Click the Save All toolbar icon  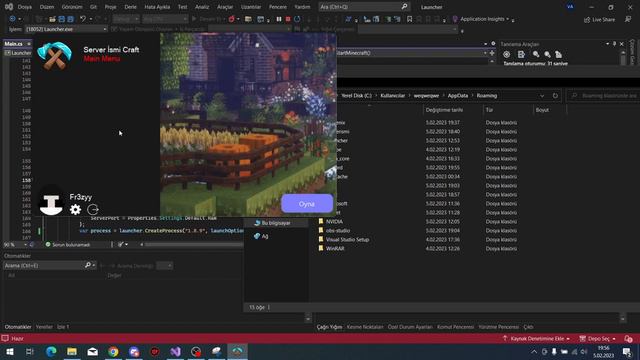[70, 19]
